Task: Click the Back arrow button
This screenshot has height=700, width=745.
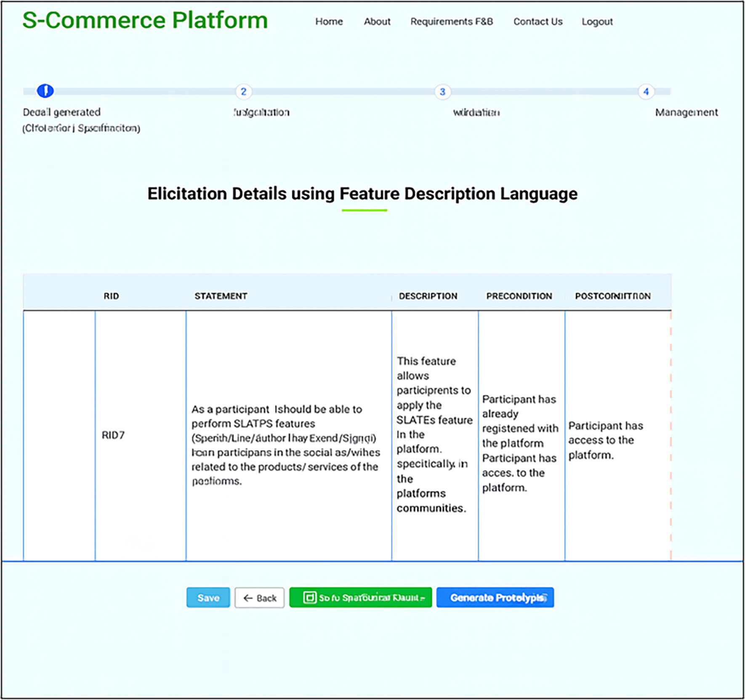Action: (x=259, y=598)
